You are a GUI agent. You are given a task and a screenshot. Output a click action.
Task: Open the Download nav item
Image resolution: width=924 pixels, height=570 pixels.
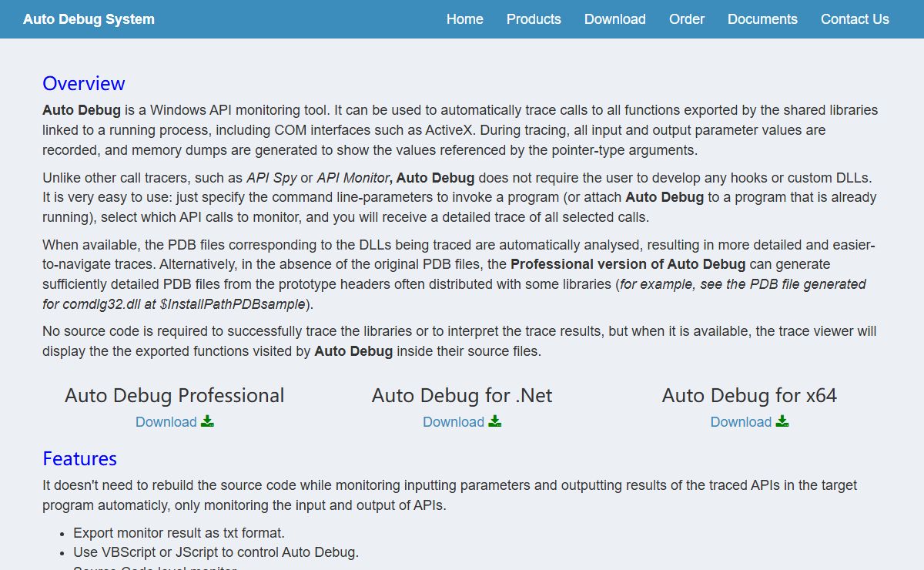(614, 19)
